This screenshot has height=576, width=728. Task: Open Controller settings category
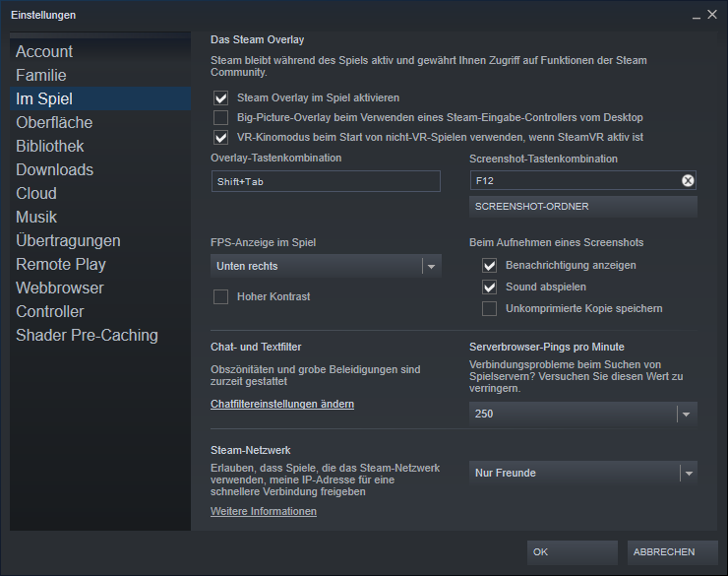(x=100, y=312)
